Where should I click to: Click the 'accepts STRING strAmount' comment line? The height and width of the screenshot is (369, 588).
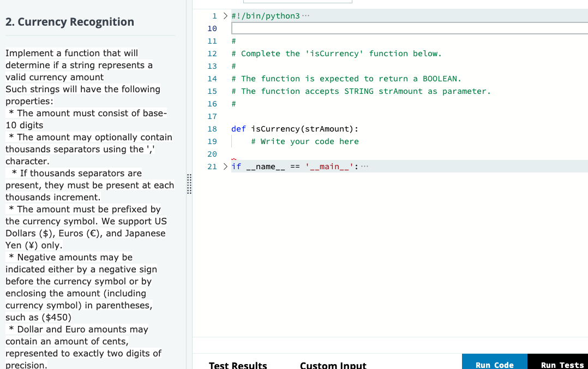(361, 91)
